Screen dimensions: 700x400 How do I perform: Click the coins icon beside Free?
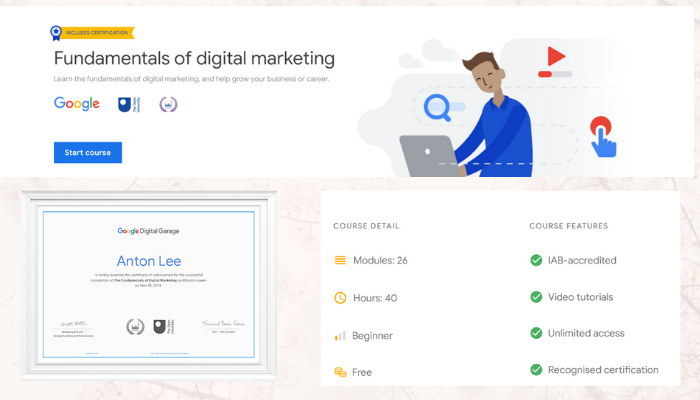click(340, 372)
